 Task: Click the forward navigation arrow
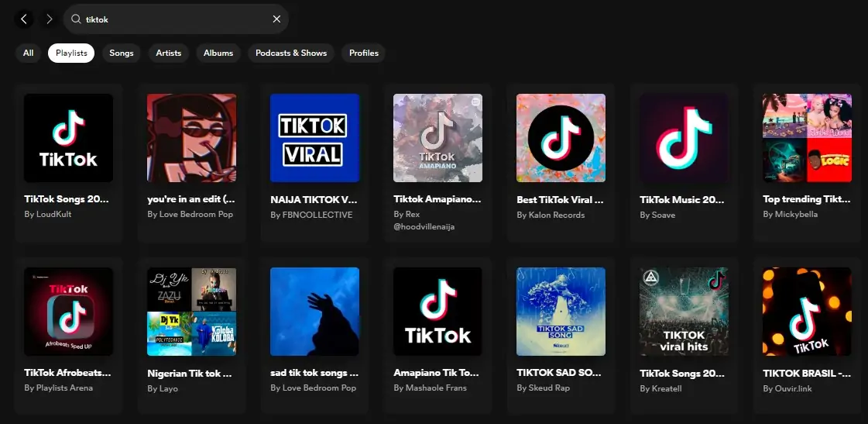[x=50, y=19]
